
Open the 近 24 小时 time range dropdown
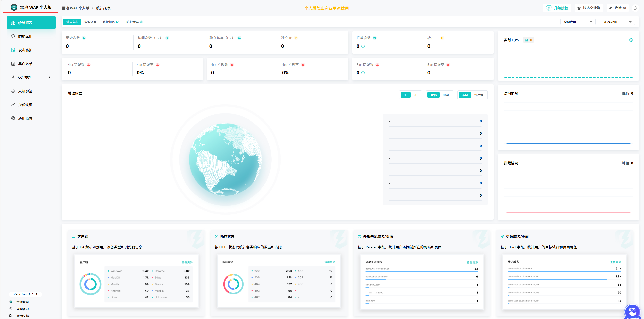click(x=617, y=22)
